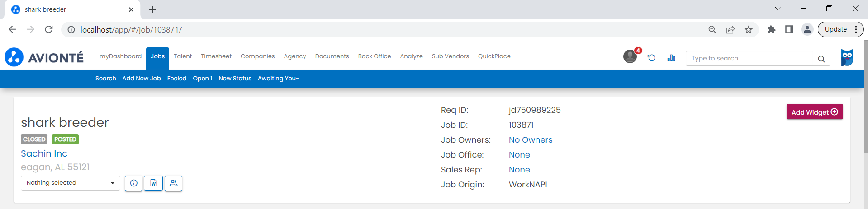The width and height of the screenshot is (868, 209).
Task: Open Chrome Update menu button
Action: [x=840, y=29]
